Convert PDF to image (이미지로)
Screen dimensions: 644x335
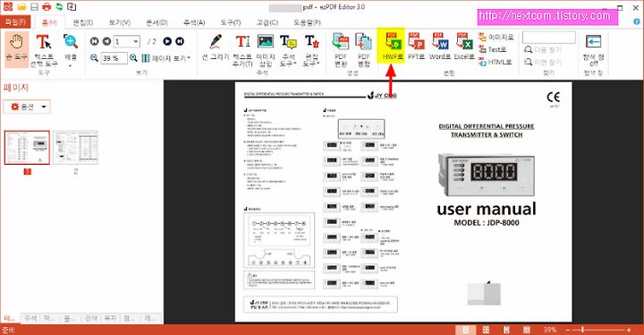[496, 37]
